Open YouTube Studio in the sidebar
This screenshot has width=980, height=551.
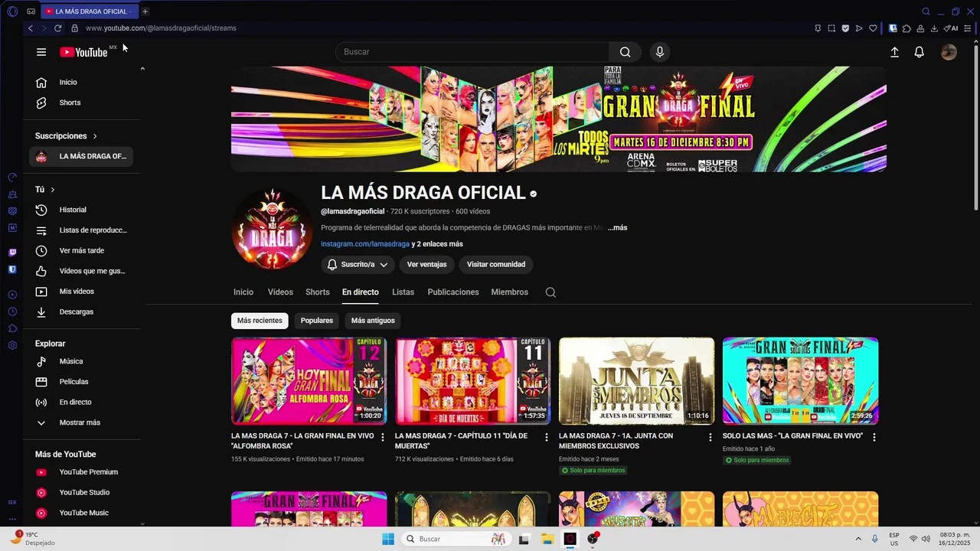(x=80, y=492)
